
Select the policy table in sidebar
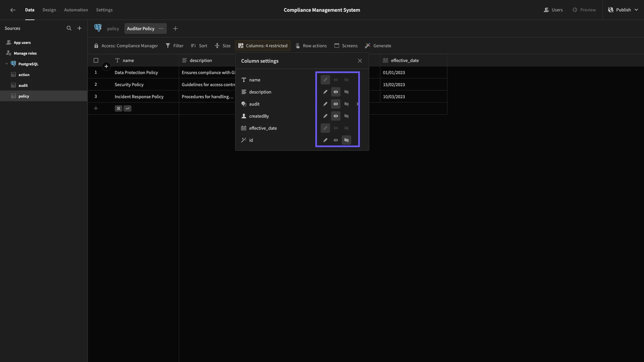[44, 96]
